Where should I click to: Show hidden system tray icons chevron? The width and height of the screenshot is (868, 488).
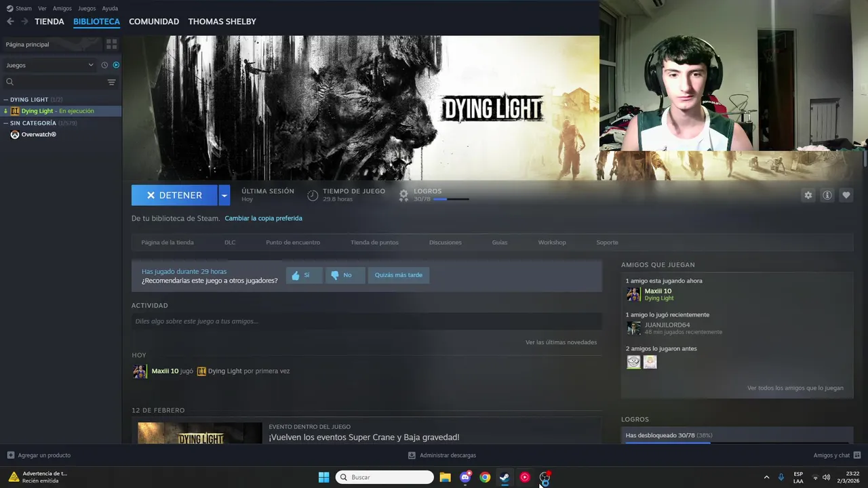(x=766, y=477)
